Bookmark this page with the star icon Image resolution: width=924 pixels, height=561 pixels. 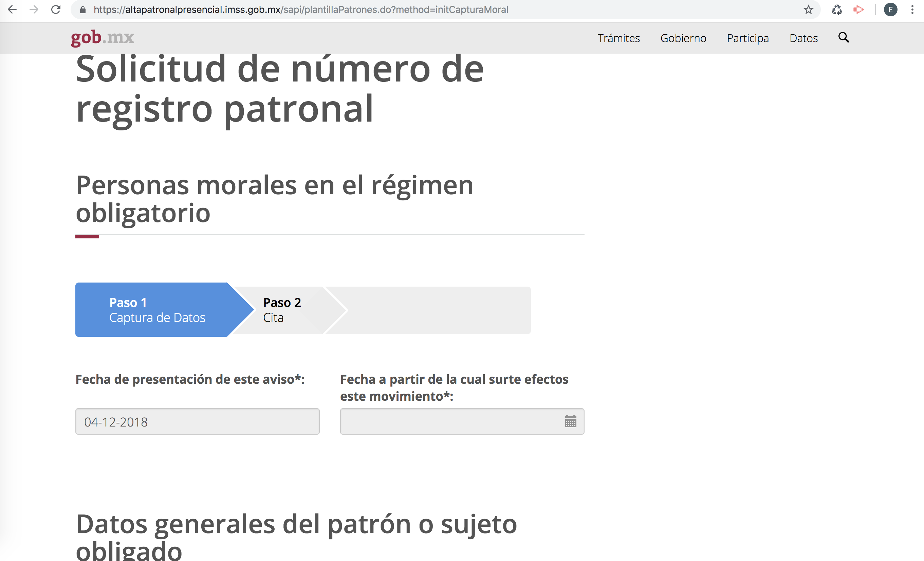click(x=809, y=10)
